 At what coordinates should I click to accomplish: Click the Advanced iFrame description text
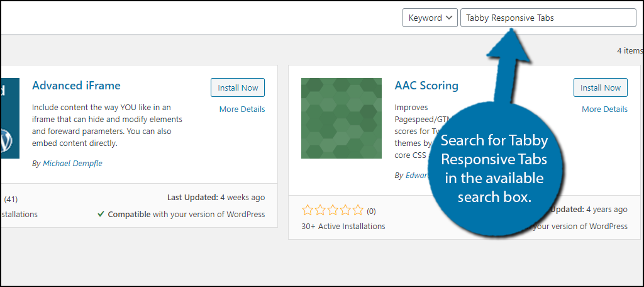107,125
